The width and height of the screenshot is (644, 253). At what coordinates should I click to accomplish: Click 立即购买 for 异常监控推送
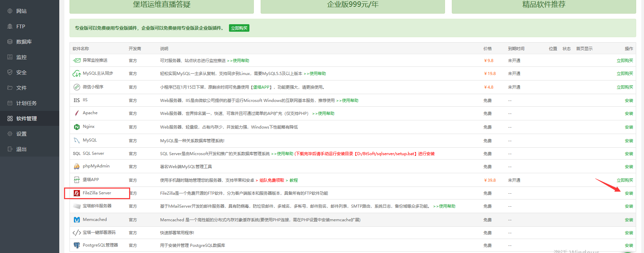625,60
